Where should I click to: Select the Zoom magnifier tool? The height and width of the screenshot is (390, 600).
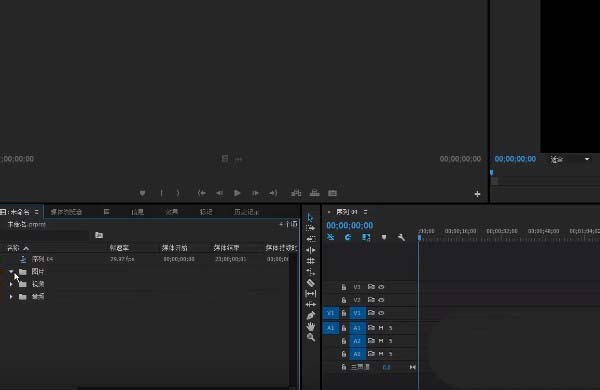click(310, 337)
